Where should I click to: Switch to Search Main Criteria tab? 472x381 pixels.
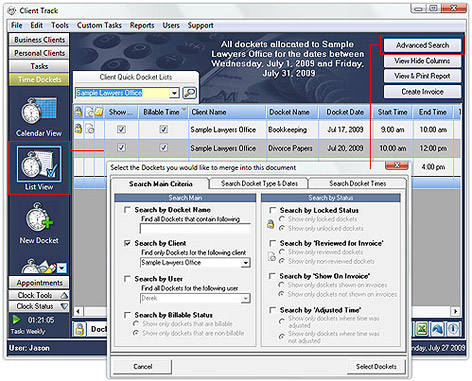[x=160, y=184]
